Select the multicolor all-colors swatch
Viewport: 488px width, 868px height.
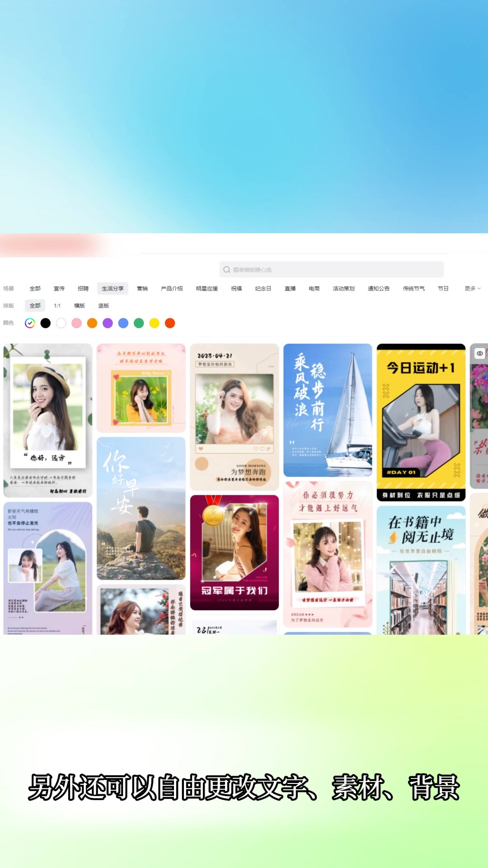[30, 323]
